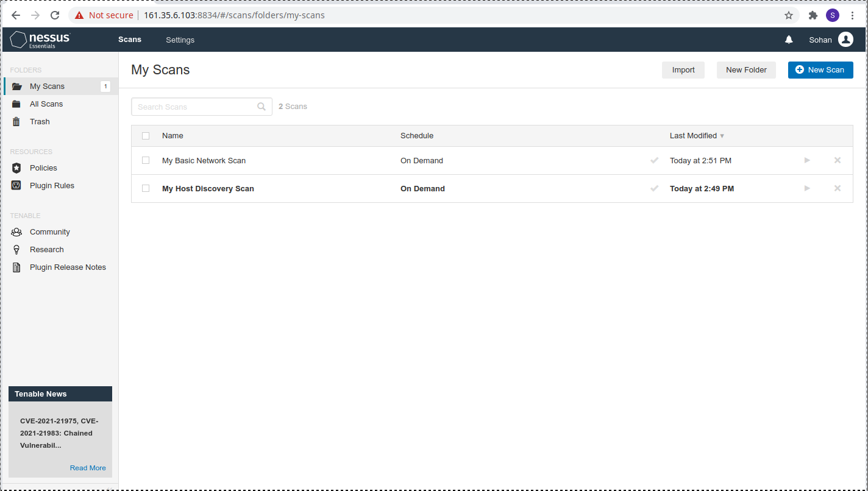Open the Research section
This screenshot has width=868, height=491.
(46, 249)
